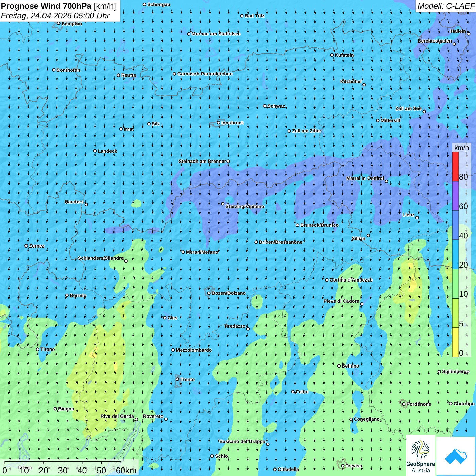Click the blue cloud logo icon
The width and height of the screenshot is (476, 476).
456,456
